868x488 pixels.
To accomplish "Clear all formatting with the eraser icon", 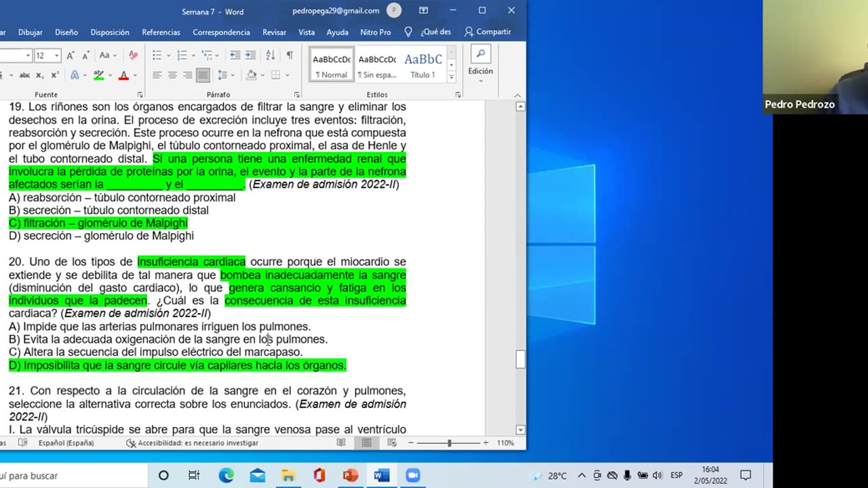I will [x=133, y=56].
